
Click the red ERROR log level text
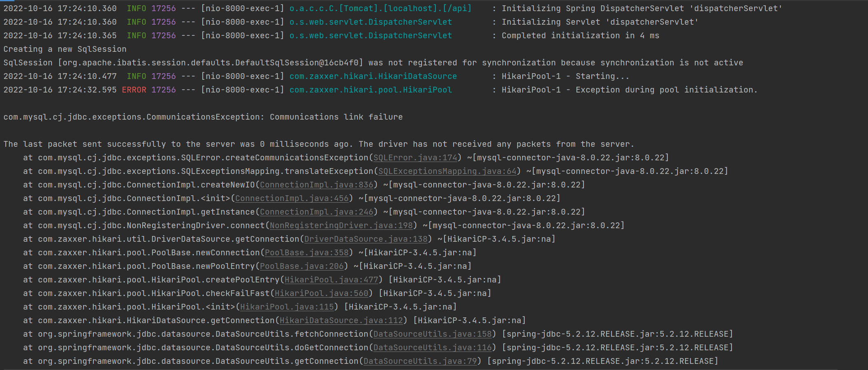click(134, 90)
